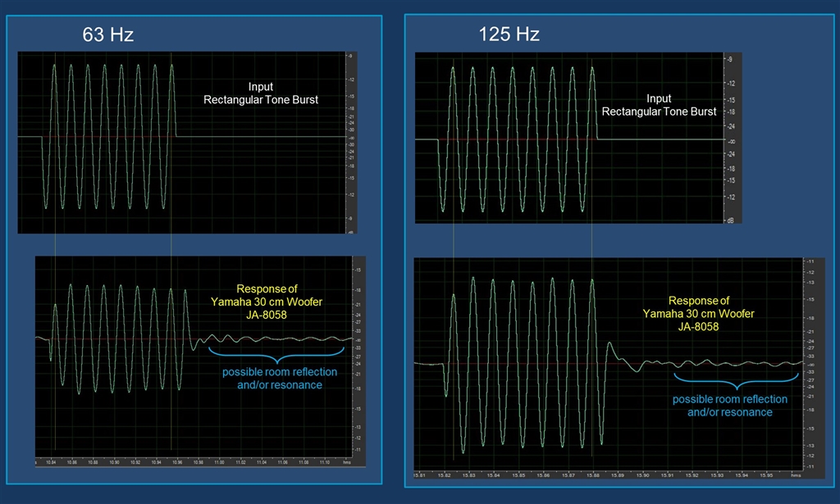Click the 15.92 time axis label

(x=692, y=475)
